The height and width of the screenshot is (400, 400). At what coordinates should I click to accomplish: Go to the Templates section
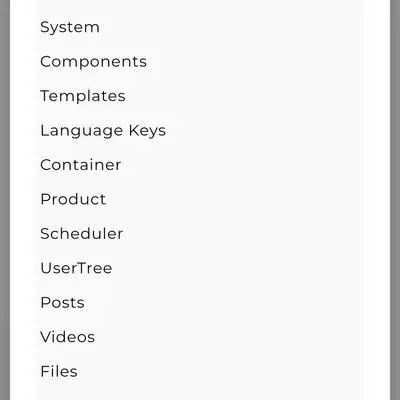point(83,96)
